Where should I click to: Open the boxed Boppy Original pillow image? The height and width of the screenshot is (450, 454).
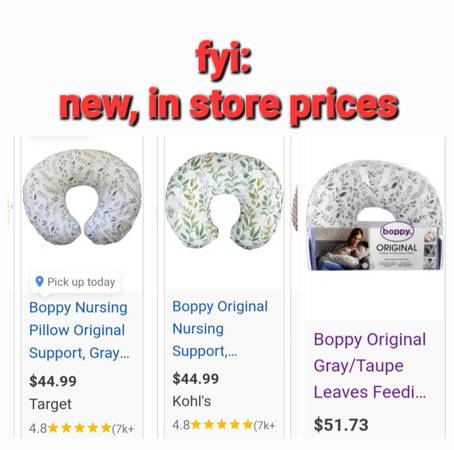[375, 215]
